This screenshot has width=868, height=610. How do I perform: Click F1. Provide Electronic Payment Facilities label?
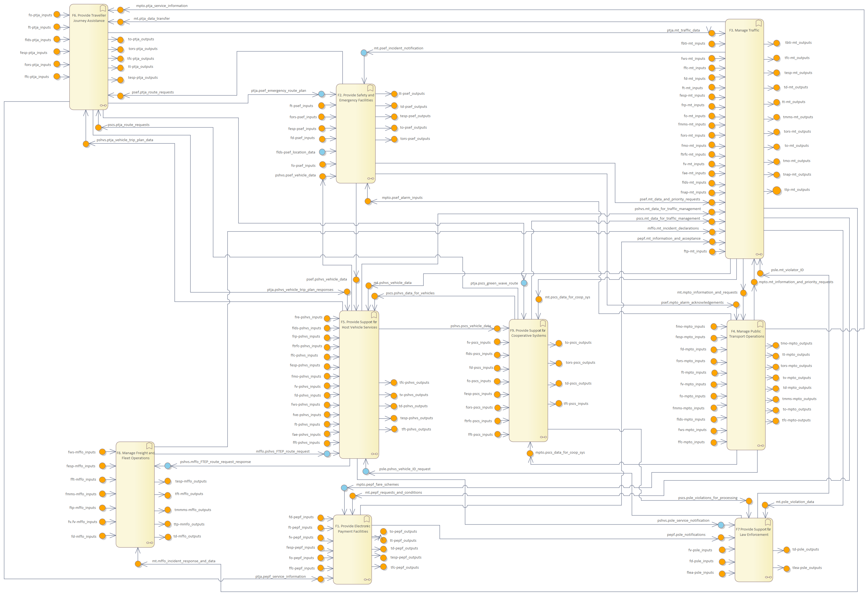(352, 529)
